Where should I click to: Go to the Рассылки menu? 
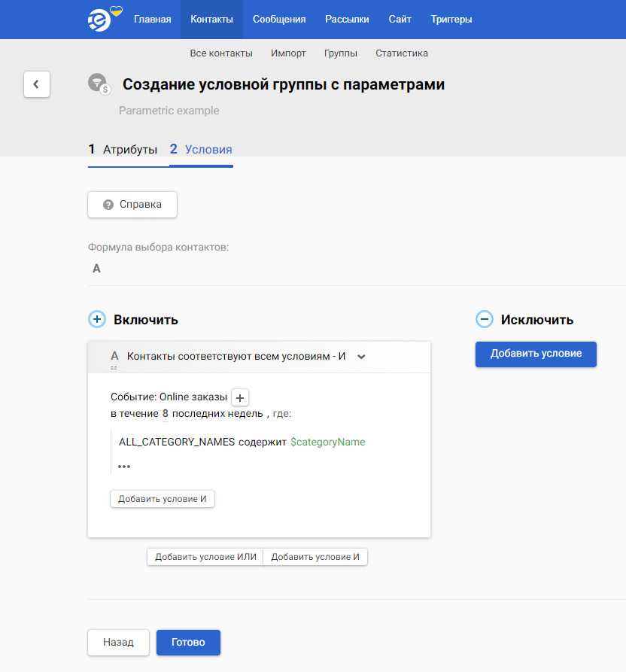tap(347, 20)
